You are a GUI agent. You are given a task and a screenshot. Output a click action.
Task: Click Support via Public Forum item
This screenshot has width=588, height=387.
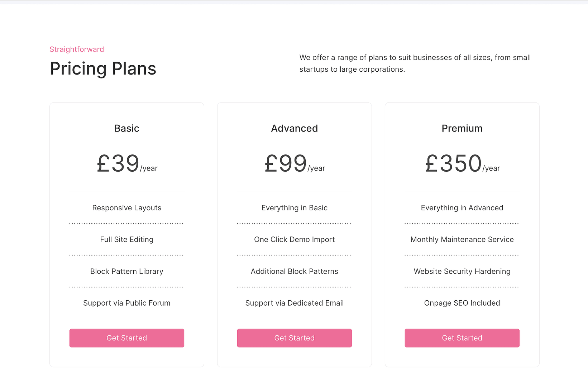[x=127, y=303]
